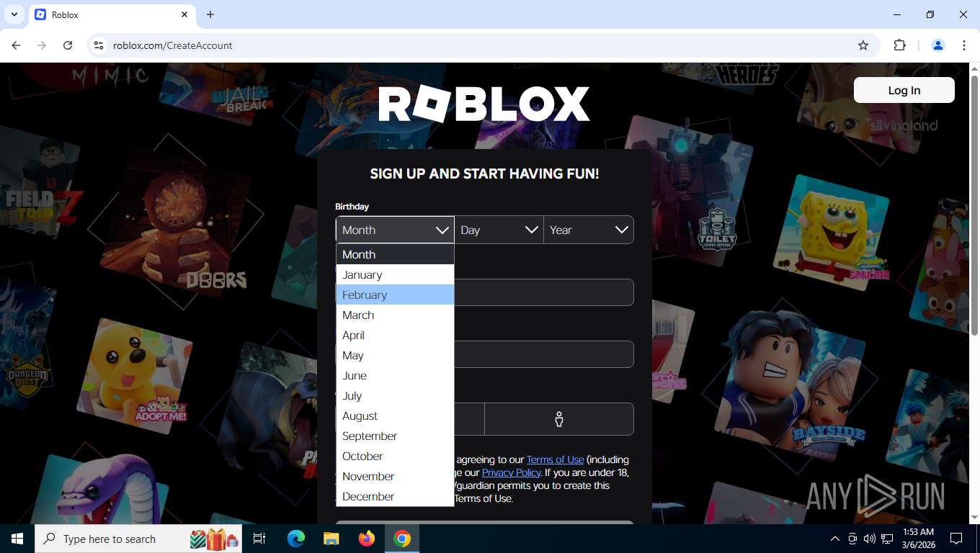Bookmark this page with the star
The image size is (980, 553).
(863, 45)
